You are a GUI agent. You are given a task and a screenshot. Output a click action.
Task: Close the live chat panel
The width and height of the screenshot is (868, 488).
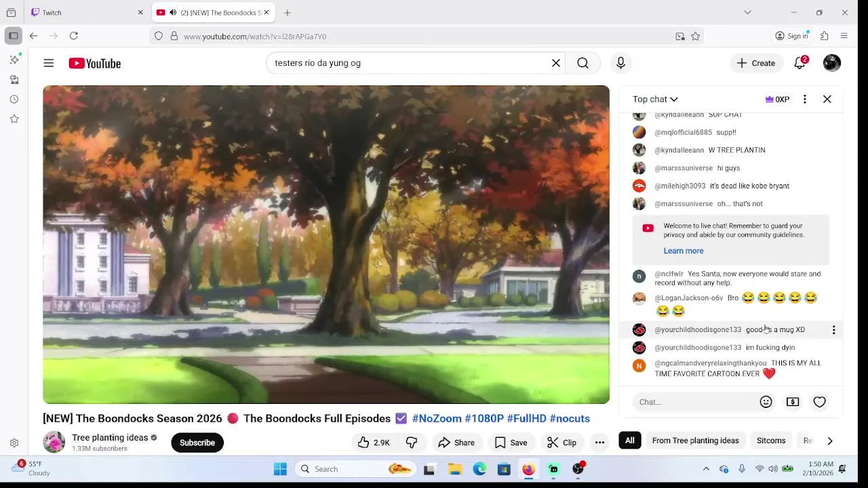(x=827, y=99)
